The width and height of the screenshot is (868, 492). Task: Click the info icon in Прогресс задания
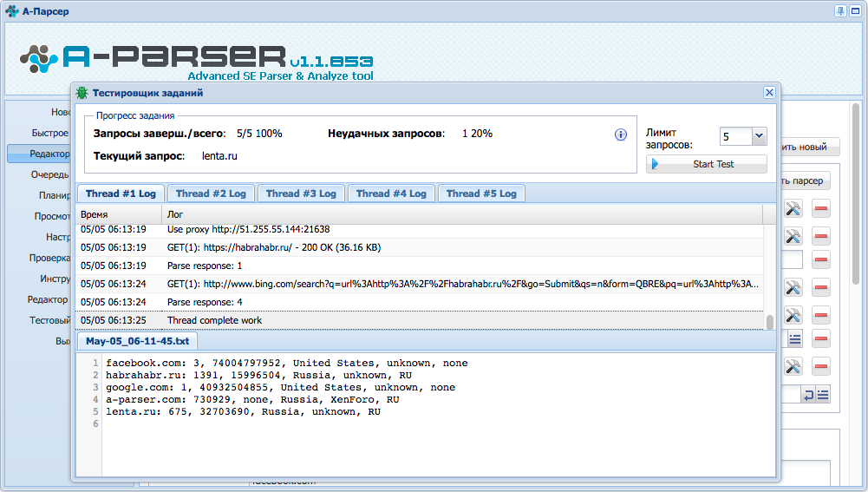621,134
